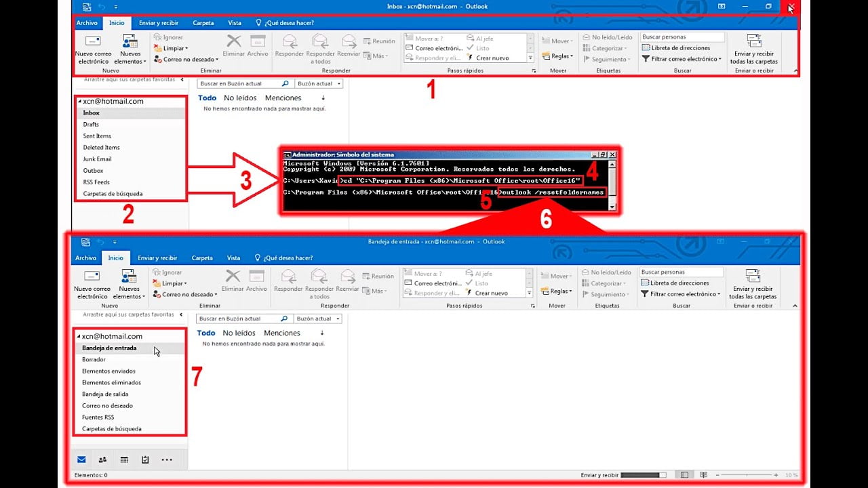Viewport: 868px width, 488px height.
Task: Collapse the xcn@hotmail.com account in Bandeja de entrada window
Action: point(79,336)
